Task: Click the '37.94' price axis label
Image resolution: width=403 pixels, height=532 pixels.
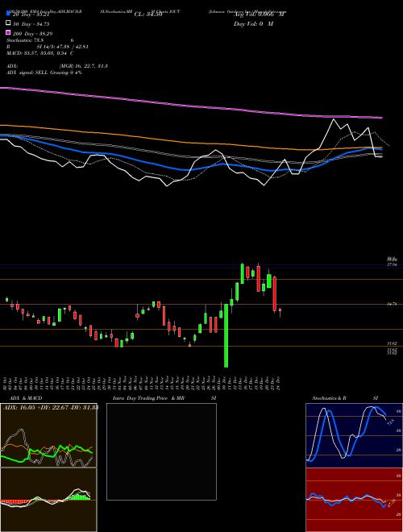Action: 392,264
